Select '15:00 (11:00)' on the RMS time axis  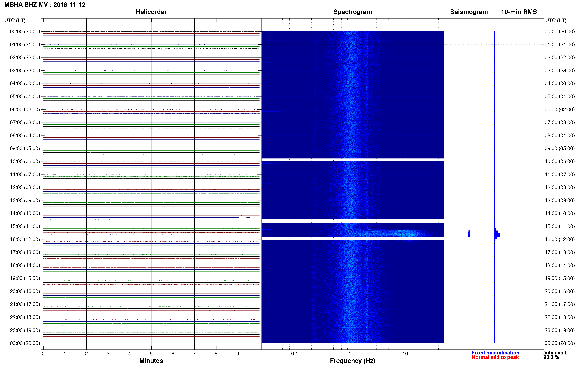560,226
